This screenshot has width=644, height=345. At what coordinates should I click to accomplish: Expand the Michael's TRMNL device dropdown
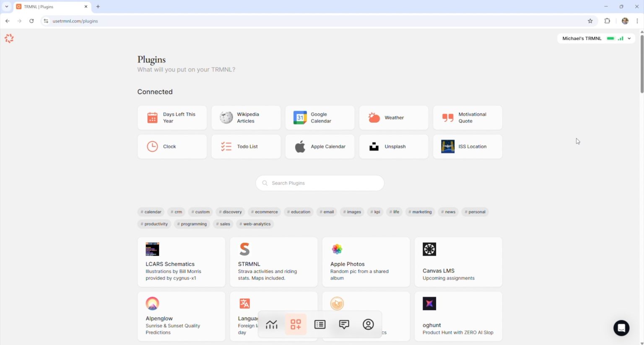tap(629, 39)
